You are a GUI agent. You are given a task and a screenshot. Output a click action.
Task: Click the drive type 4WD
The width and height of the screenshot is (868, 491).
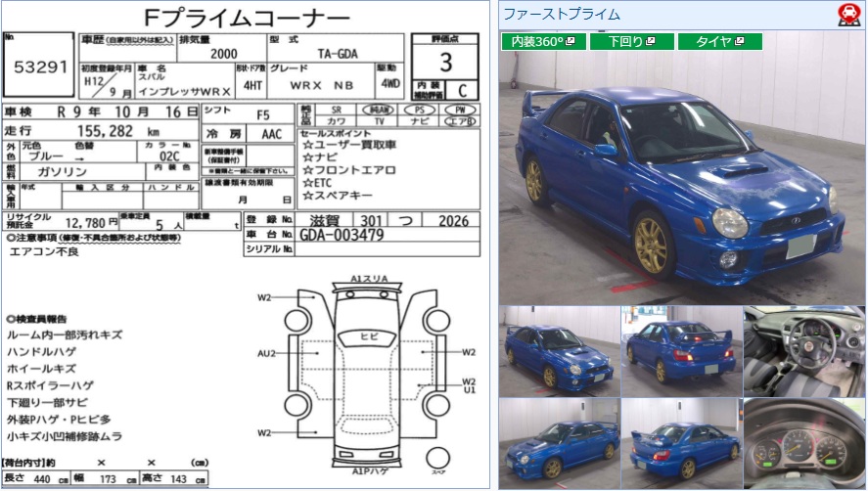[x=390, y=83]
